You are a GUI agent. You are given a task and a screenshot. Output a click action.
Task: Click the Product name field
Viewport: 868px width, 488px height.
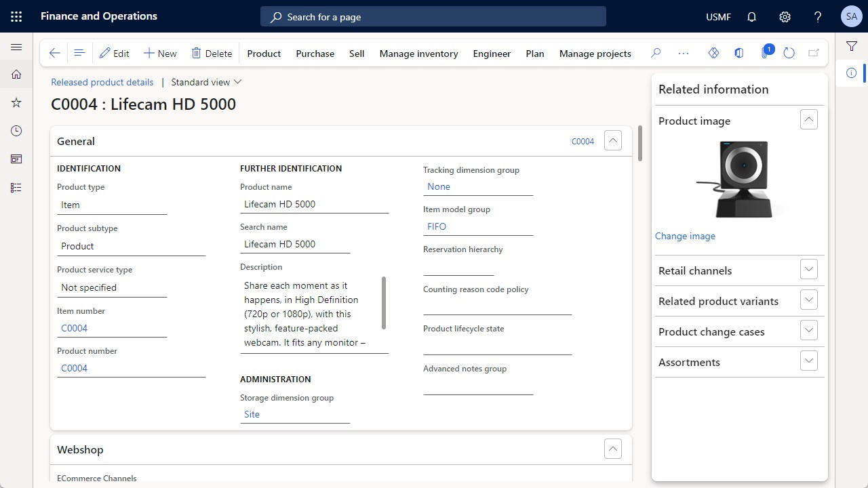[315, 204]
